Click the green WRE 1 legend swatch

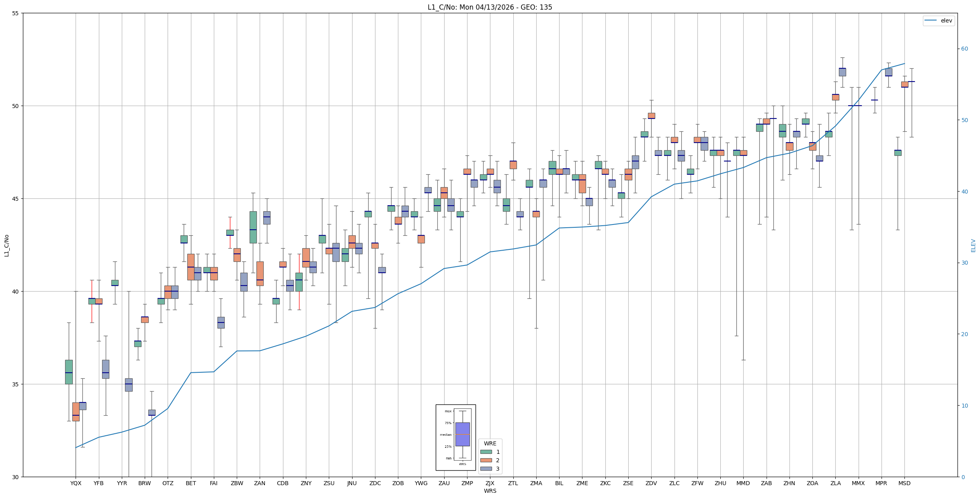486,452
